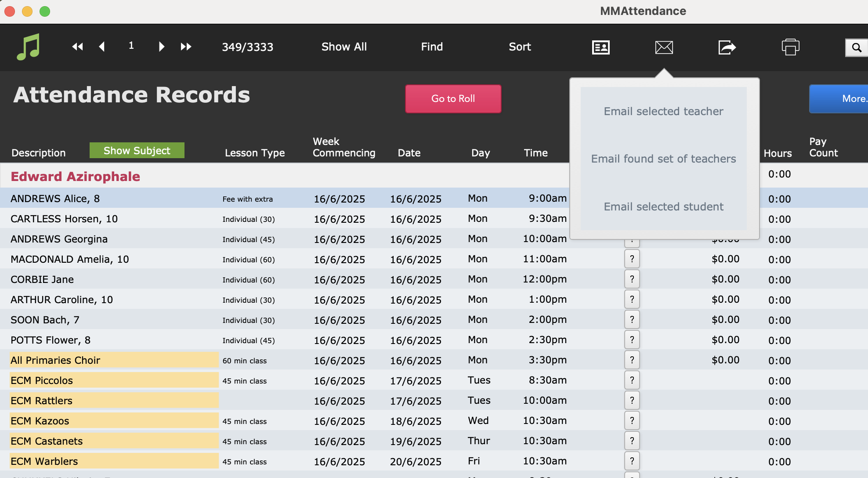Select MACDONALD Amelia, 10 record
Viewport: 868px width, 478px height.
(x=69, y=259)
